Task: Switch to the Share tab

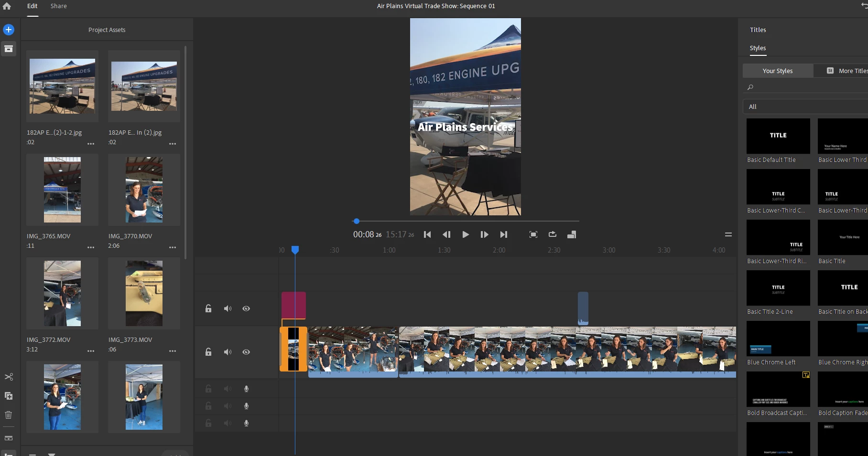Action: (59, 6)
